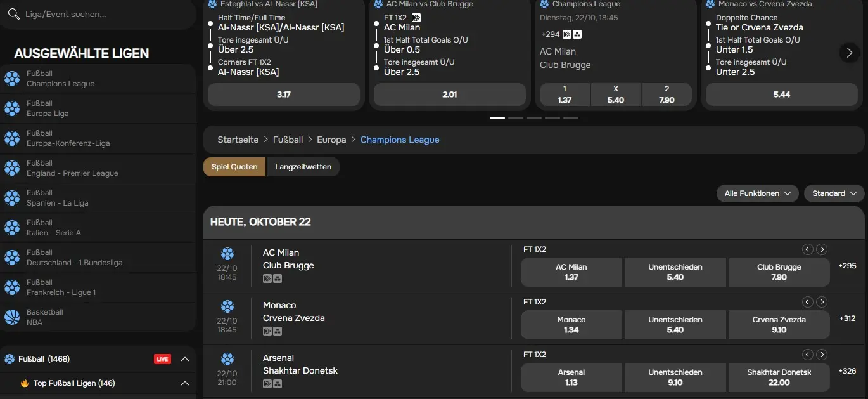The width and height of the screenshot is (868, 399).
Task: Show next market for AC Milan match
Action: click(822, 249)
